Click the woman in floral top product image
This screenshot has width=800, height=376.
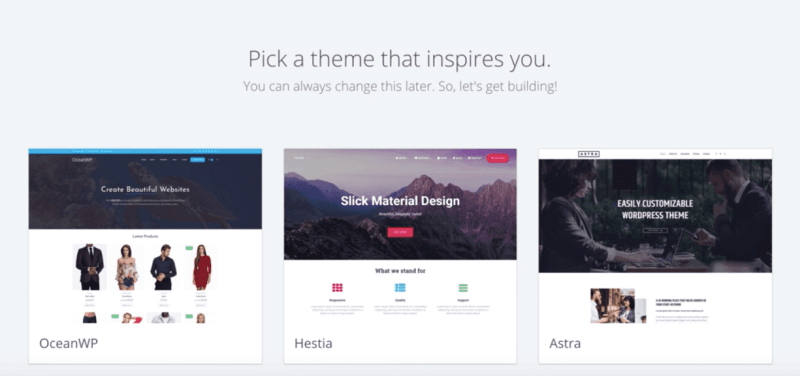(127, 267)
